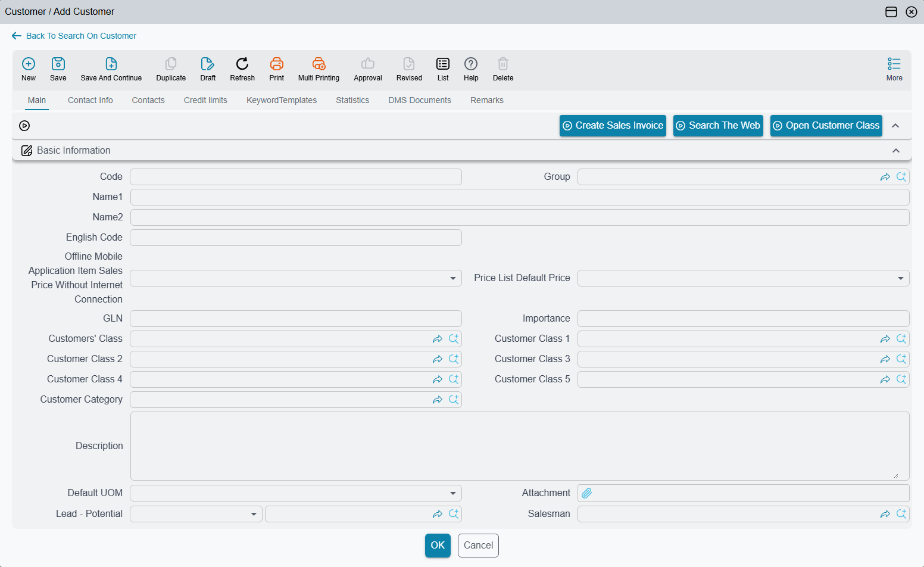Click the Save And Continue icon
Screen dimensions: 924x567
pos(111,64)
